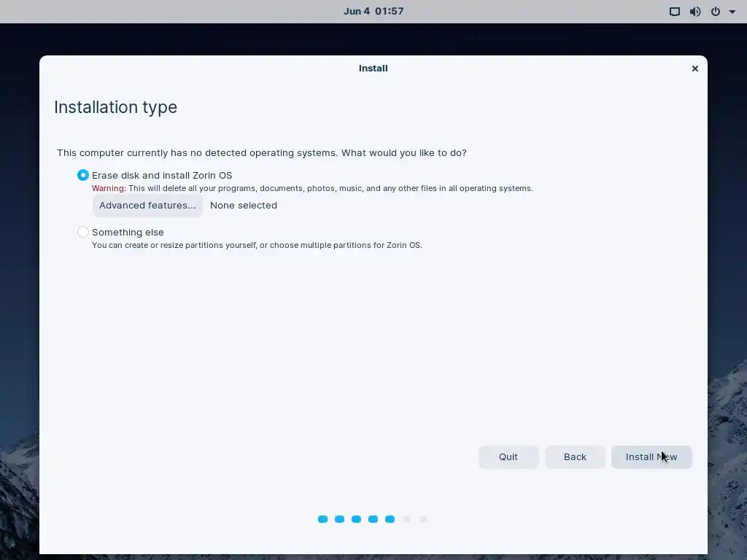Open the clock showing Jun 4 01:57
The height and width of the screenshot is (560, 747).
tap(373, 11)
